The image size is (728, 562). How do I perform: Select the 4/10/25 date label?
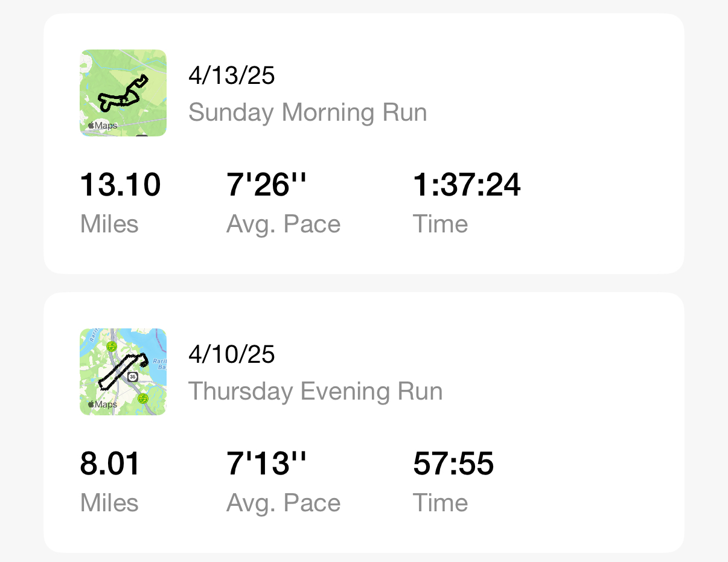click(232, 355)
